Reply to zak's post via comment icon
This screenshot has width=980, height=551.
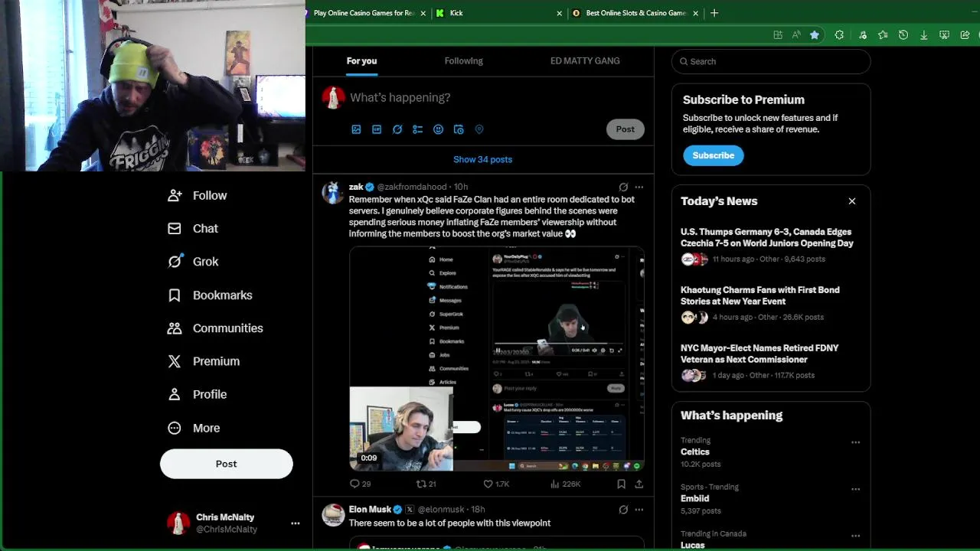360,484
